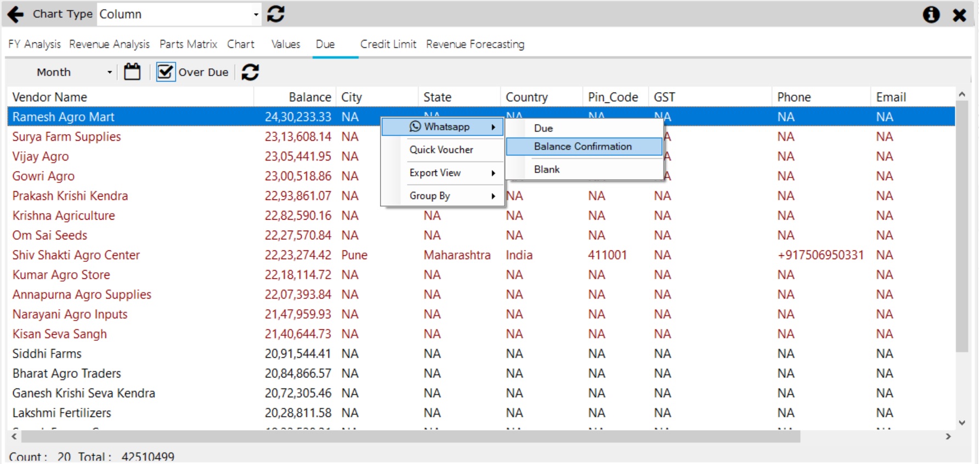The height and width of the screenshot is (464, 980).
Task: Toggle the Over Due checkbox
Action: 165,72
